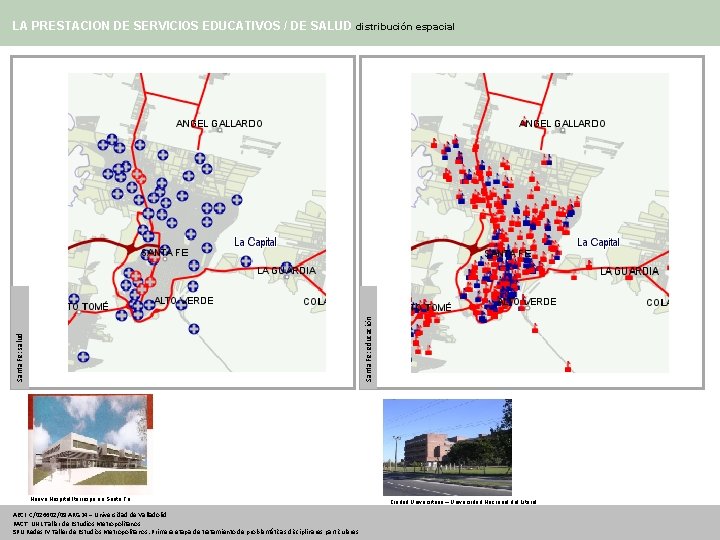Click the red school marker on ANGEL GALLARDO label's first letter
This screenshot has width=720, height=540.
[524, 122]
